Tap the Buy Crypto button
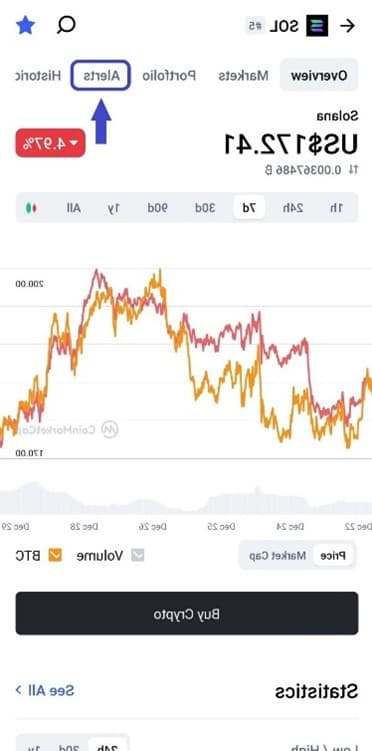Image resolution: width=372 pixels, height=751 pixels. [x=187, y=613]
